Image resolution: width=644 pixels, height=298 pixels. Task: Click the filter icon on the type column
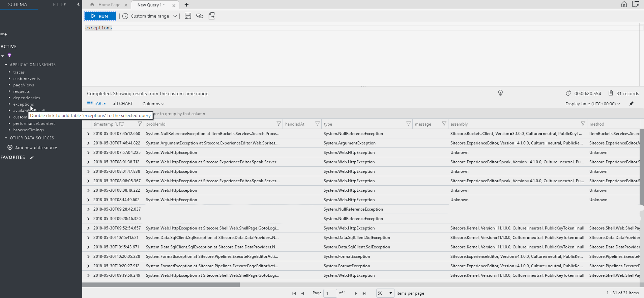[408, 124]
